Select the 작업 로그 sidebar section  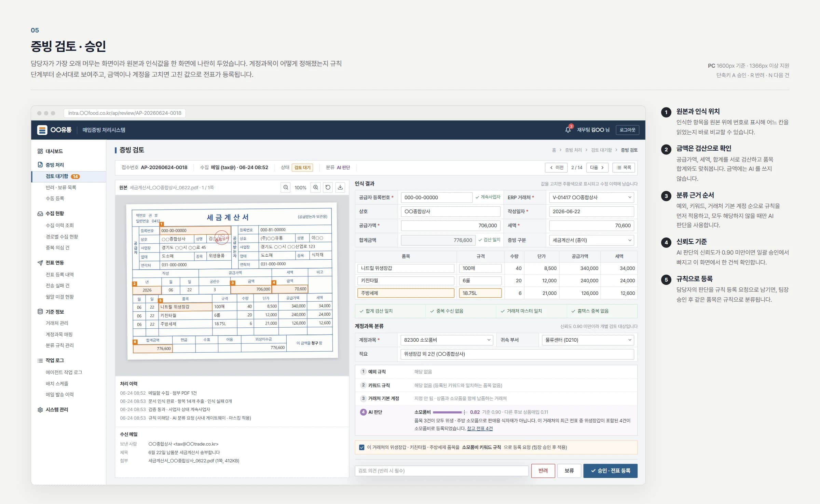[x=55, y=360]
